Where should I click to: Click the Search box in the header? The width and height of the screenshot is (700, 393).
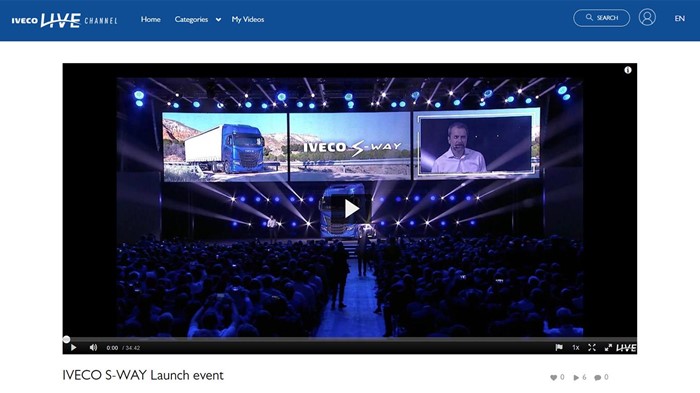601,18
